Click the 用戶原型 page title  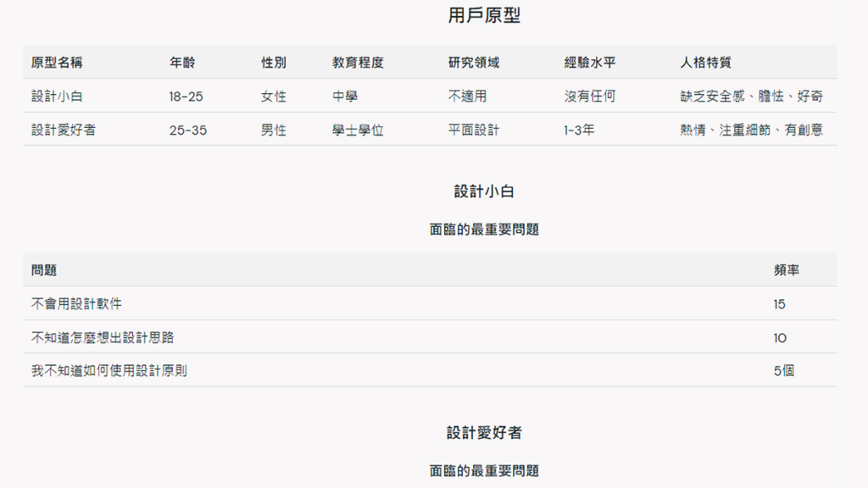(x=484, y=15)
